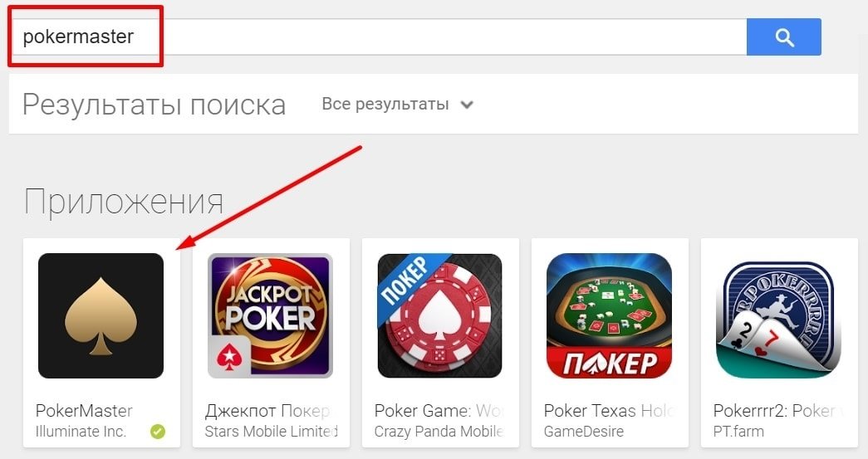Open the PokerMaster title link
The height and width of the screenshot is (459, 868).
tap(84, 411)
